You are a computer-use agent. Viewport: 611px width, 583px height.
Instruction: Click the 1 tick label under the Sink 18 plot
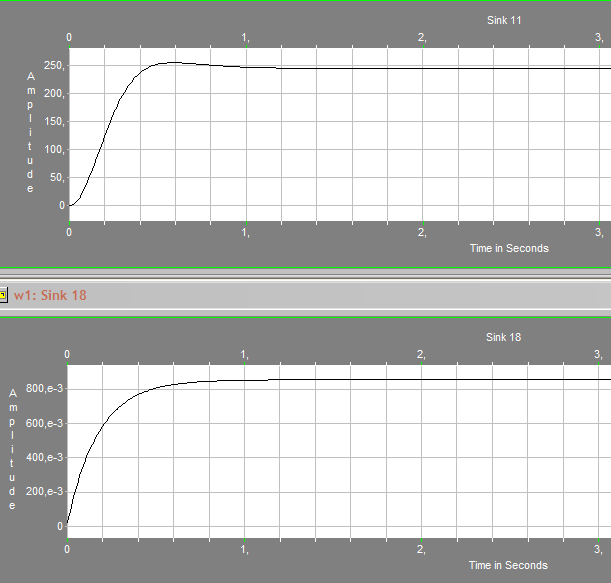pos(245,549)
